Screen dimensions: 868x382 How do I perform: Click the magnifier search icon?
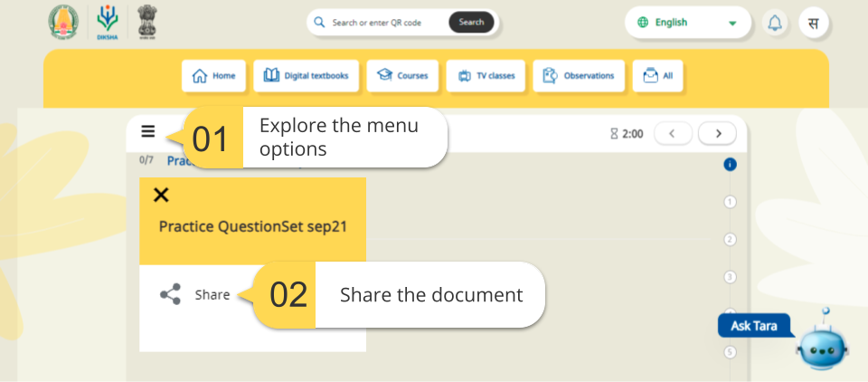coord(319,23)
